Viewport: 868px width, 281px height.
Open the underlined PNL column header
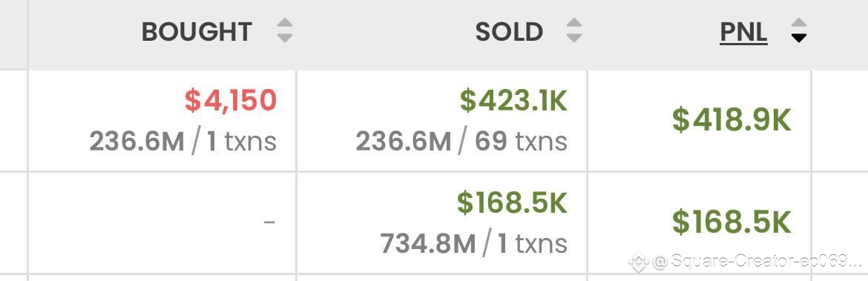pyautogui.click(x=743, y=32)
